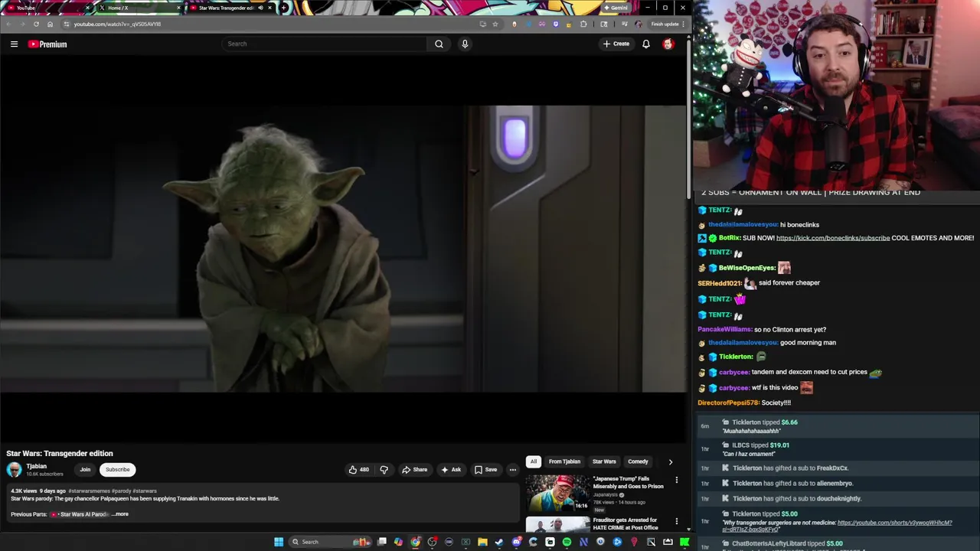Click carbycee's "wtf is this video" chat message
Screen dimensions: 980x551
click(776, 388)
